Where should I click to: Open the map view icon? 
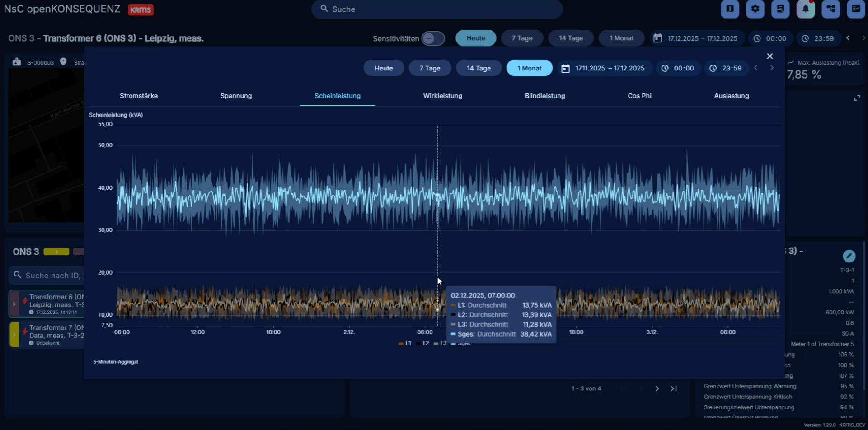click(x=730, y=9)
